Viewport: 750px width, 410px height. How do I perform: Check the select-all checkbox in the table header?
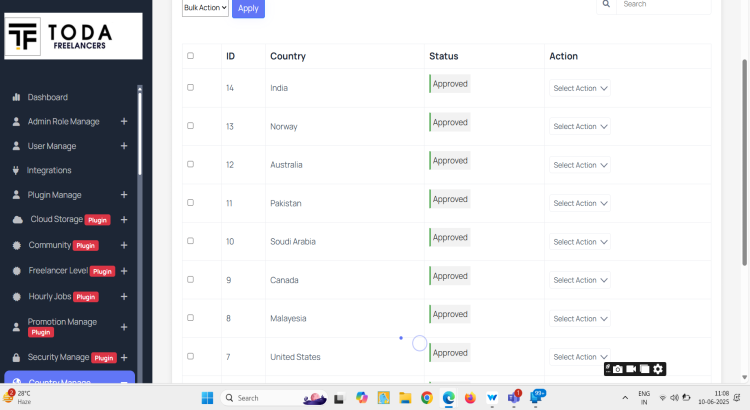(x=191, y=56)
